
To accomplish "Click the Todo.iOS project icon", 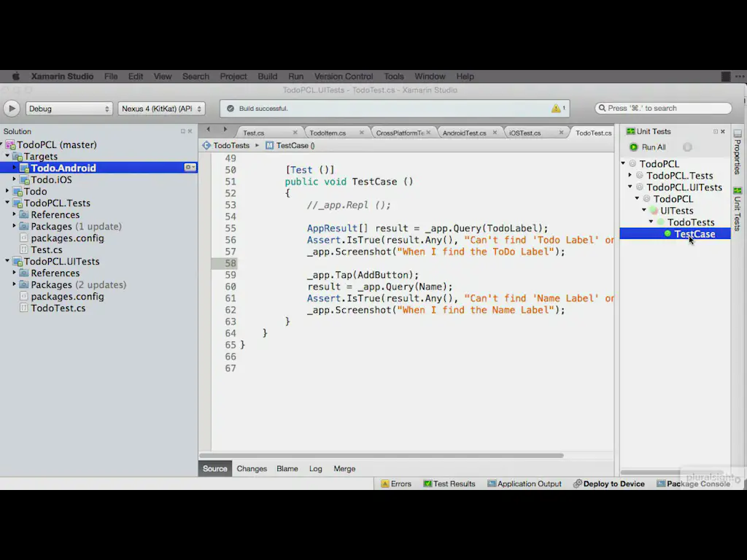I will [x=24, y=180].
